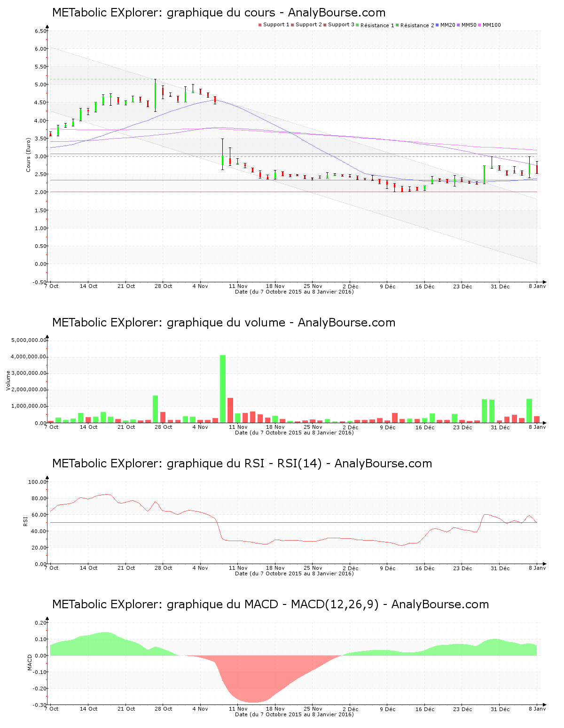The height and width of the screenshot is (728, 564).
Task: Click the 'graphique du cours' chart title
Action: pos(219,13)
